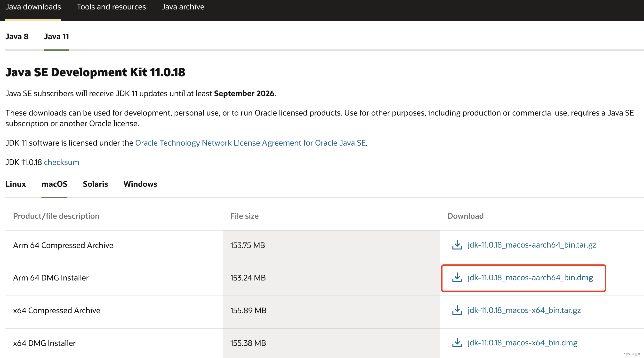Click download icon for x64 DMG installer

(x=457, y=343)
